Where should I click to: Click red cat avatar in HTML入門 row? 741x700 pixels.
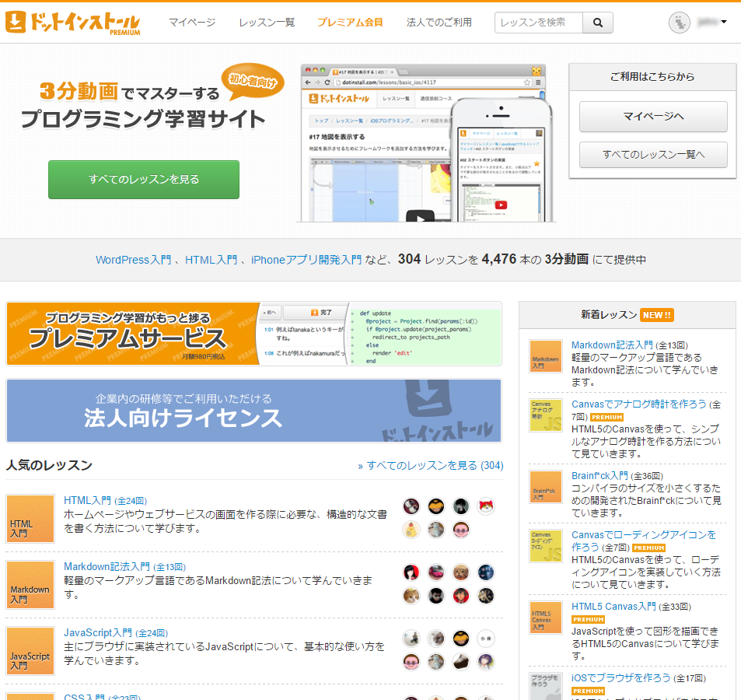pyautogui.click(x=486, y=506)
